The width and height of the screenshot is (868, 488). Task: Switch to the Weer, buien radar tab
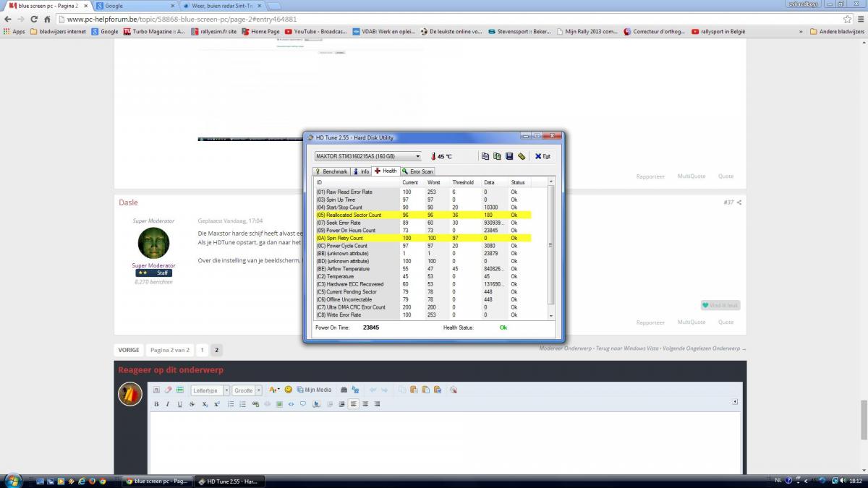221,6
